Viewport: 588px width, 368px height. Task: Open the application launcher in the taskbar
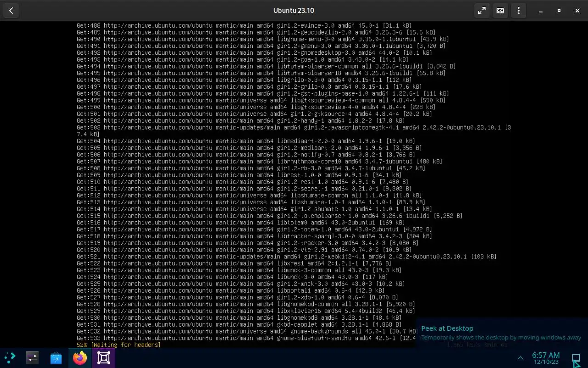10,357
